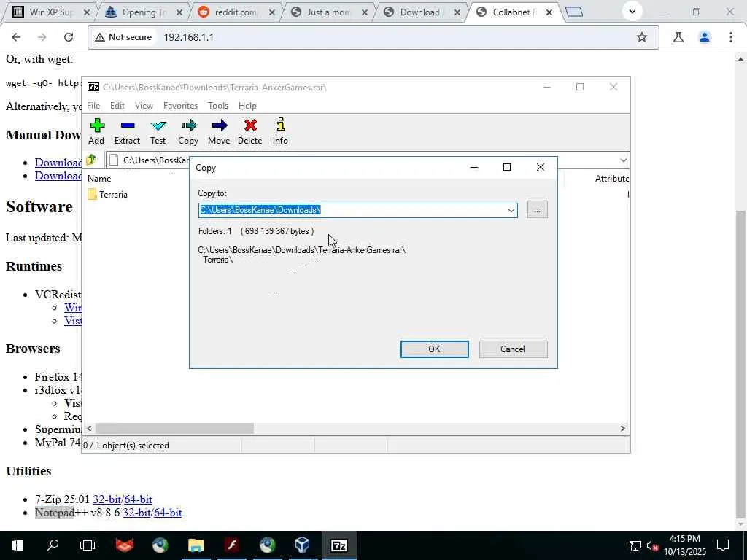This screenshot has width=747, height=560.
Task: Click the Name column header
Action: click(x=99, y=179)
